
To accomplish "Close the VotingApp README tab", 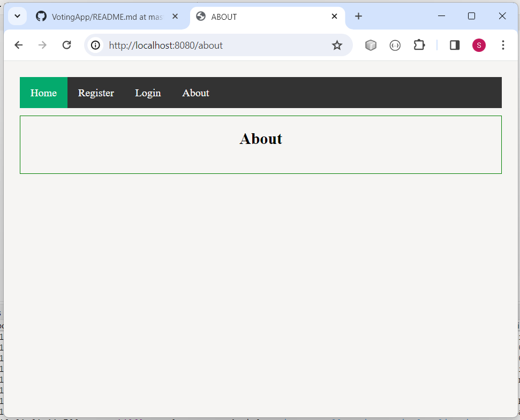I will pyautogui.click(x=175, y=16).
